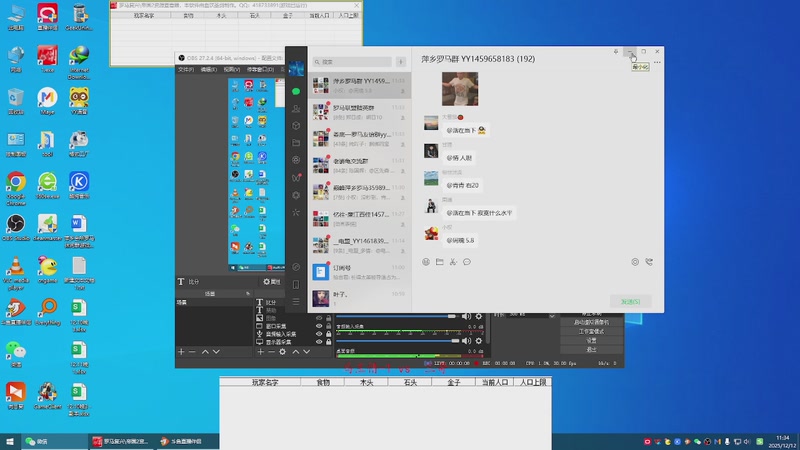800x450 pixels.
Task: Adjust the upper OBS mixer volume slider
Action: [396, 316]
